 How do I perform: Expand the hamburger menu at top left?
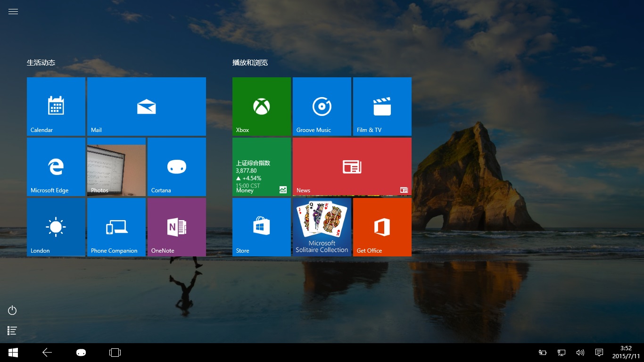point(13,12)
